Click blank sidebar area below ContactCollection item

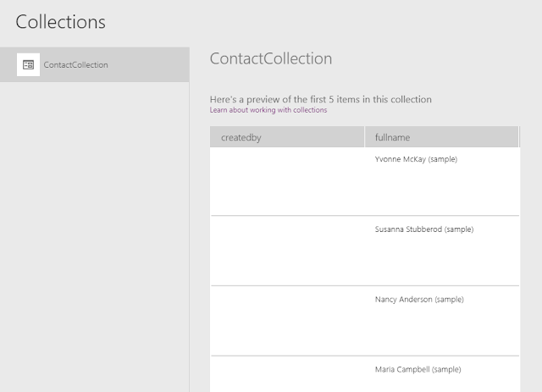point(94,237)
